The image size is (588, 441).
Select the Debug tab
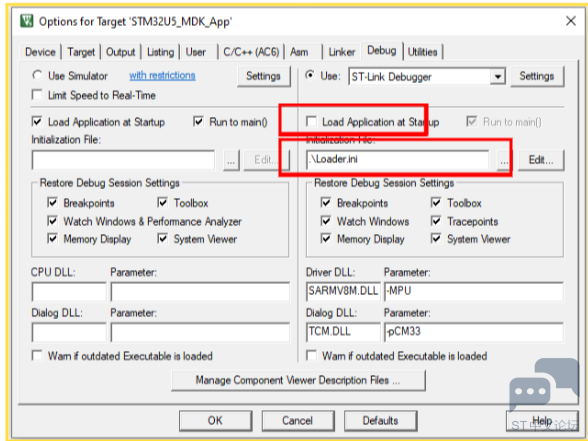(x=382, y=50)
